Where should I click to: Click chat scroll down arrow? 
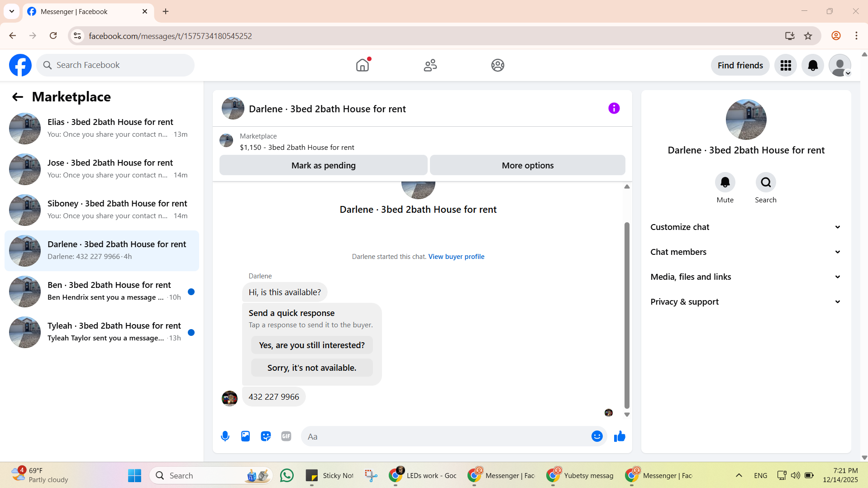pyautogui.click(x=627, y=415)
